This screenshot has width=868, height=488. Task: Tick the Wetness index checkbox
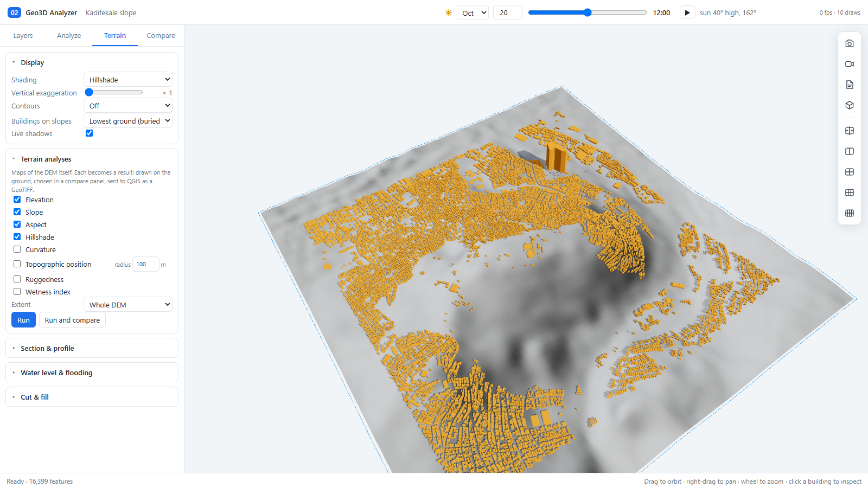(17, 292)
